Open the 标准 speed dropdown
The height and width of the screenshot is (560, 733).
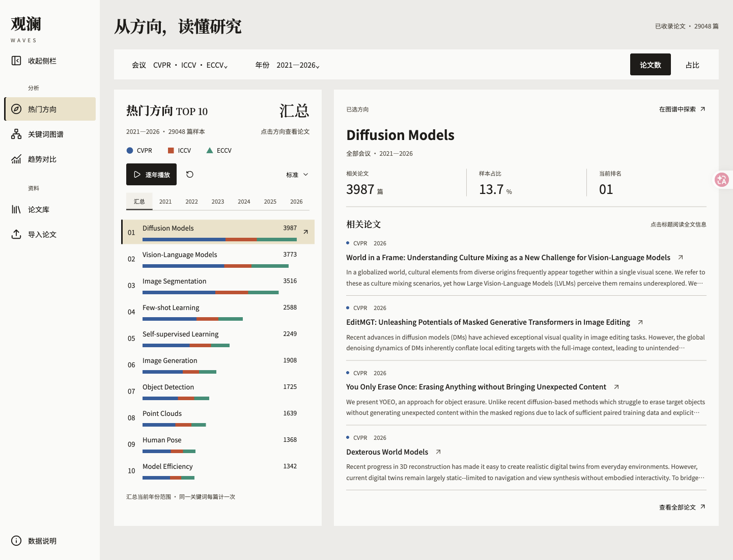[x=297, y=175]
